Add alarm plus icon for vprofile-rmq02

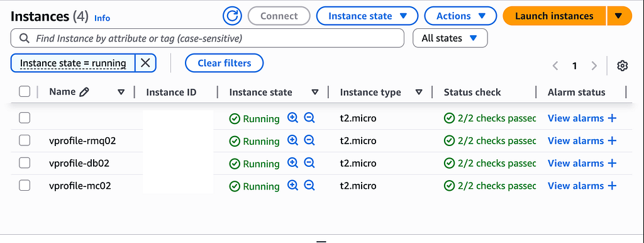(x=612, y=141)
